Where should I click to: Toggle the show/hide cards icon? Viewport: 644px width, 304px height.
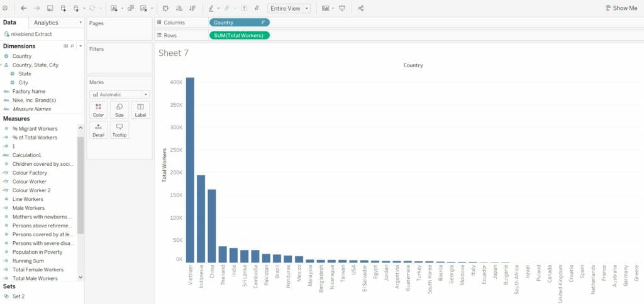325,8
